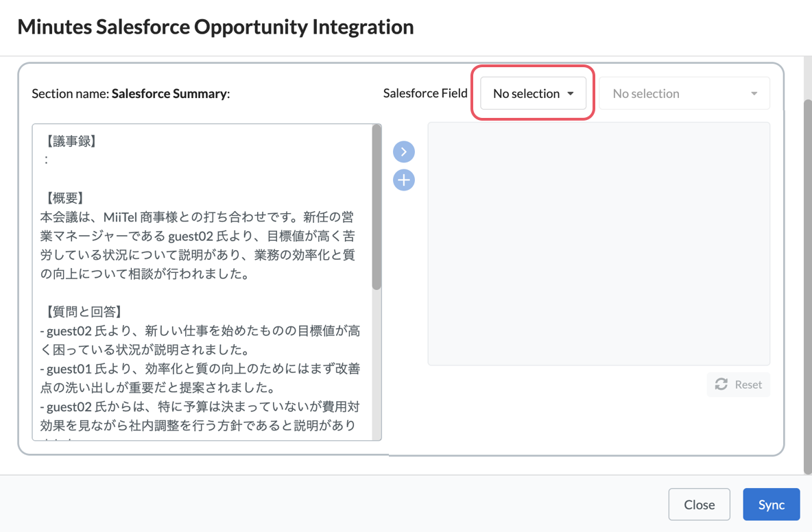Click the 【質問と回答】 heading text
The width and height of the screenshot is (812, 532).
[x=84, y=311]
